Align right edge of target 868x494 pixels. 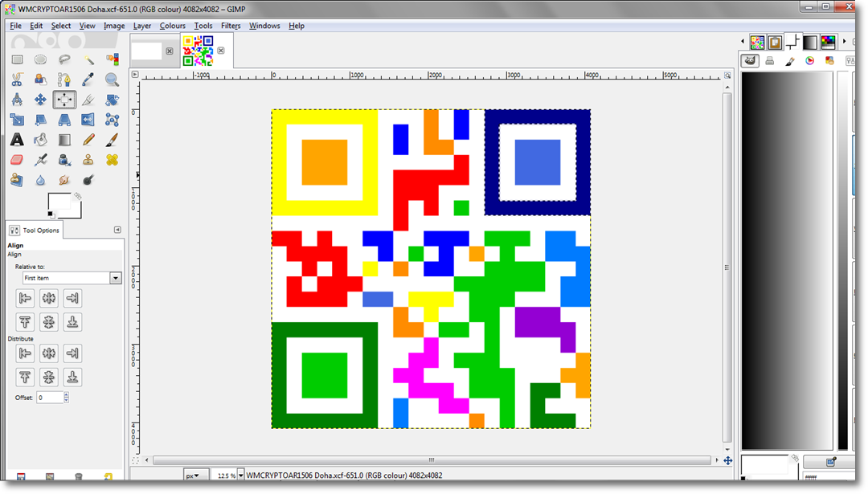pos(72,298)
